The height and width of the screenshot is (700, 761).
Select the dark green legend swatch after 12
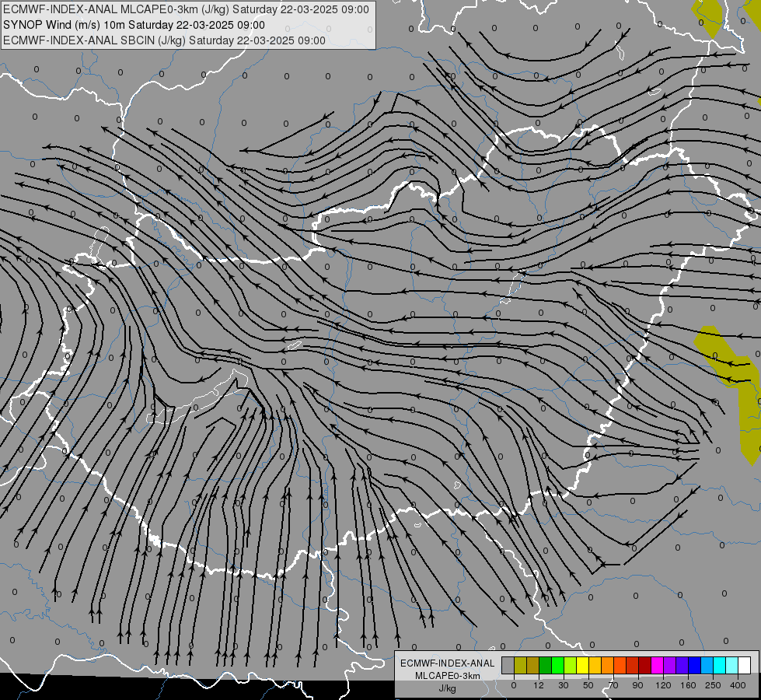pyautogui.click(x=546, y=665)
